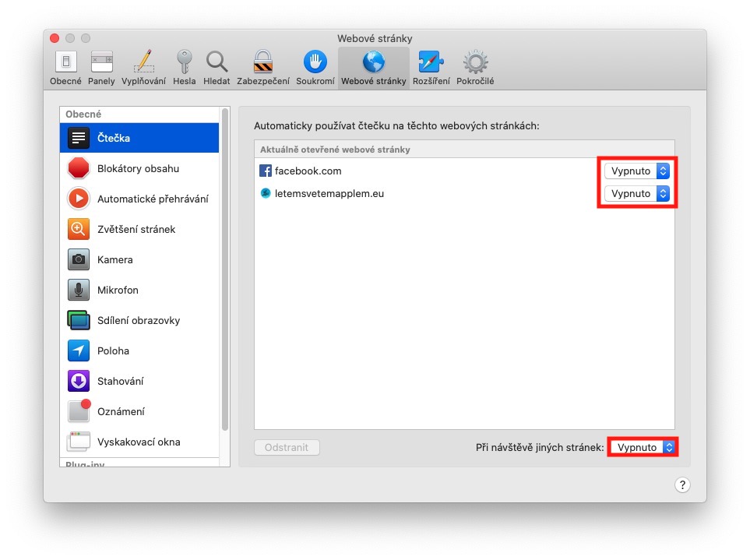This screenshot has width=750, height=560.
Task: Open the Panely preferences pane
Action: coord(101,68)
